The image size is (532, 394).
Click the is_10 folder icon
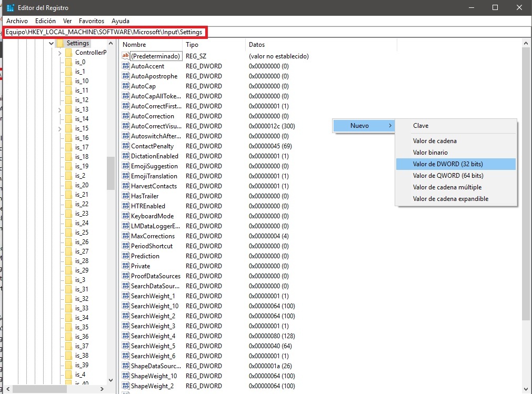[68, 81]
